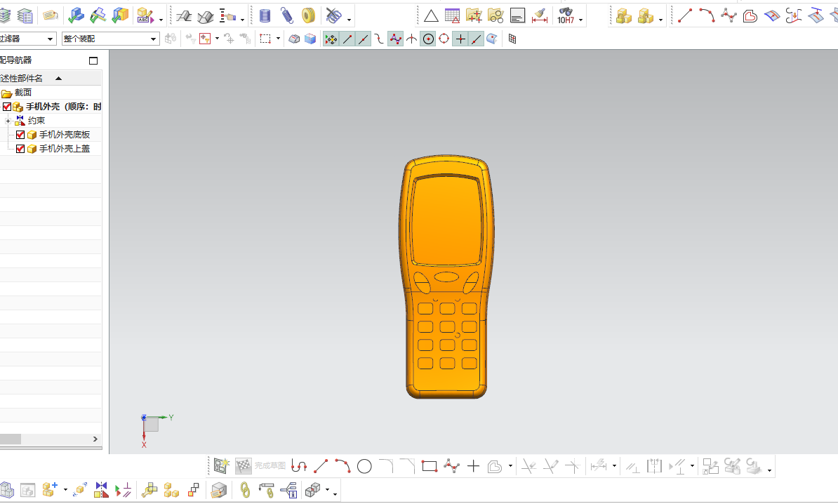Click the spring coil tool icon
Viewport: 838px width, 504px height.
[x=287, y=15]
